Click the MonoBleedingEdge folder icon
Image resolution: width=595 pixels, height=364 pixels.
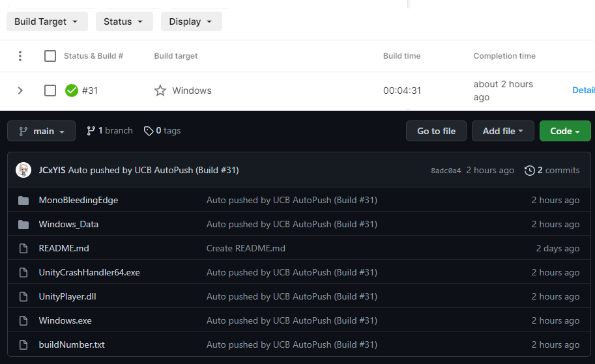coord(23,200)
